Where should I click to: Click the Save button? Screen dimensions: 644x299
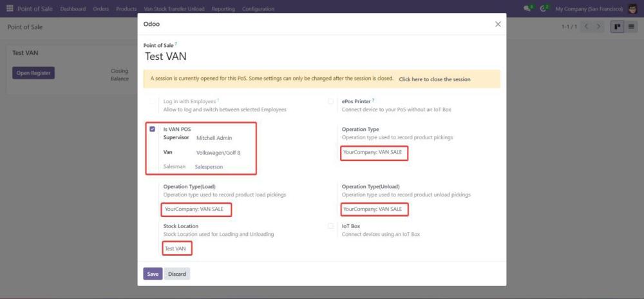tap(153, 274)
